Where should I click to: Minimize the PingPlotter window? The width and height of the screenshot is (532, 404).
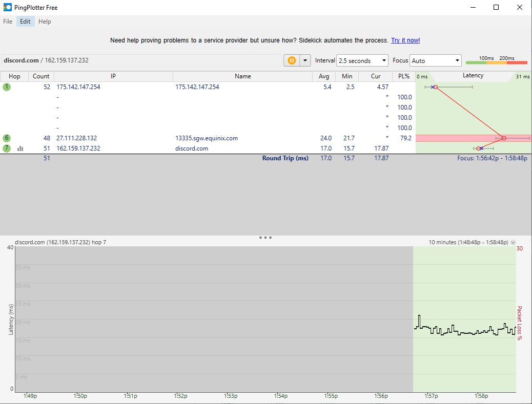pos(473,7)
